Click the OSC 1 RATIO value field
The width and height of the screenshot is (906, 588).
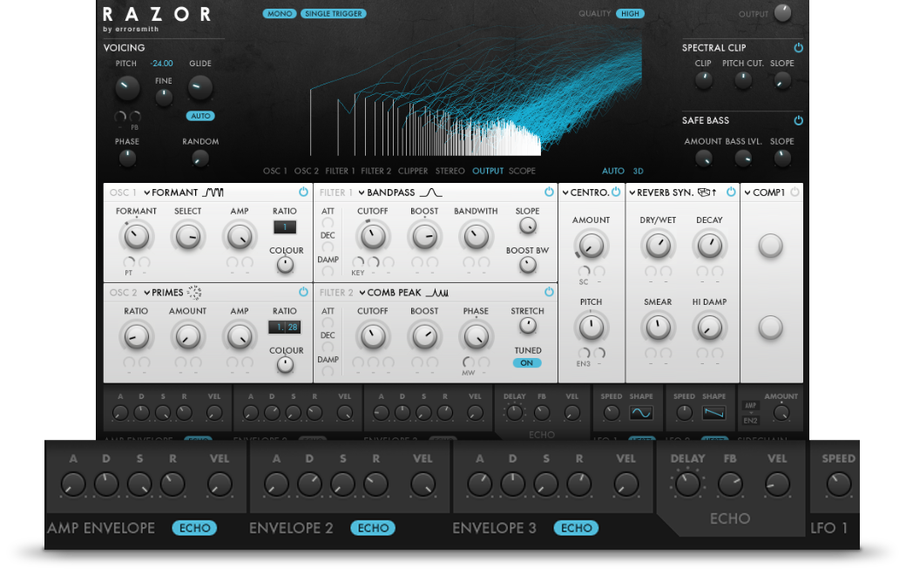[x=285, y=227]
